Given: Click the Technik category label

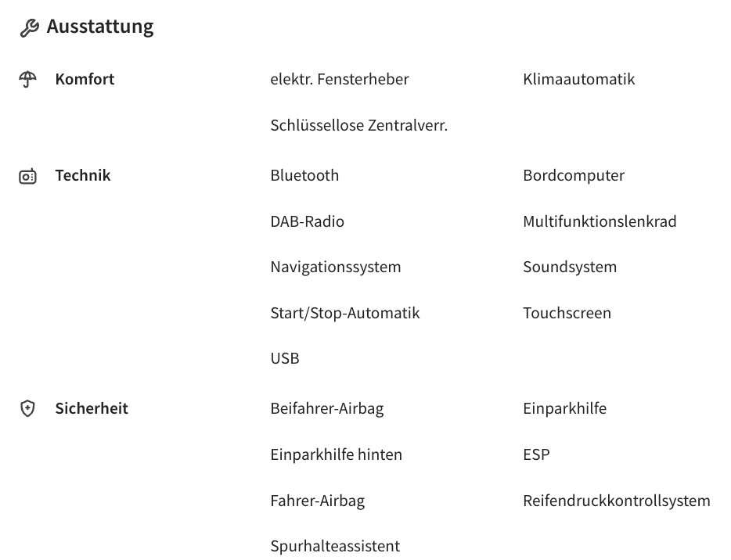Looking at the screenshot, I should pos(83,176).
